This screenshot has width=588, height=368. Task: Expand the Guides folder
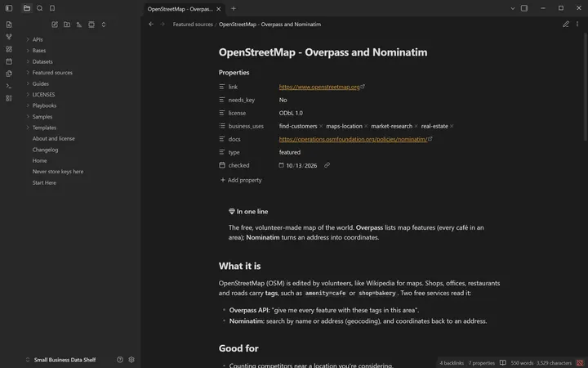coord(41,83)
